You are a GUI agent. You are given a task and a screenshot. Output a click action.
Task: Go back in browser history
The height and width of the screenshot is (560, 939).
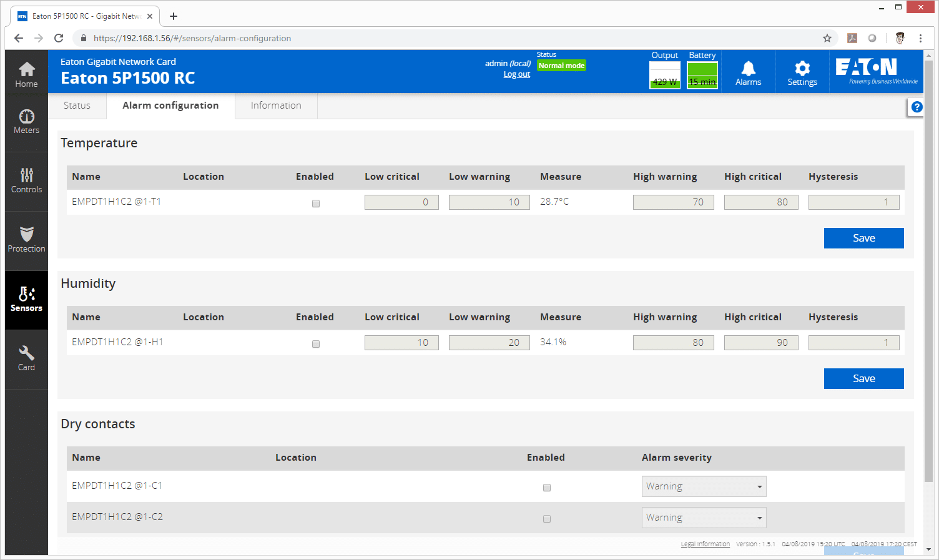[x=19, y=38]
